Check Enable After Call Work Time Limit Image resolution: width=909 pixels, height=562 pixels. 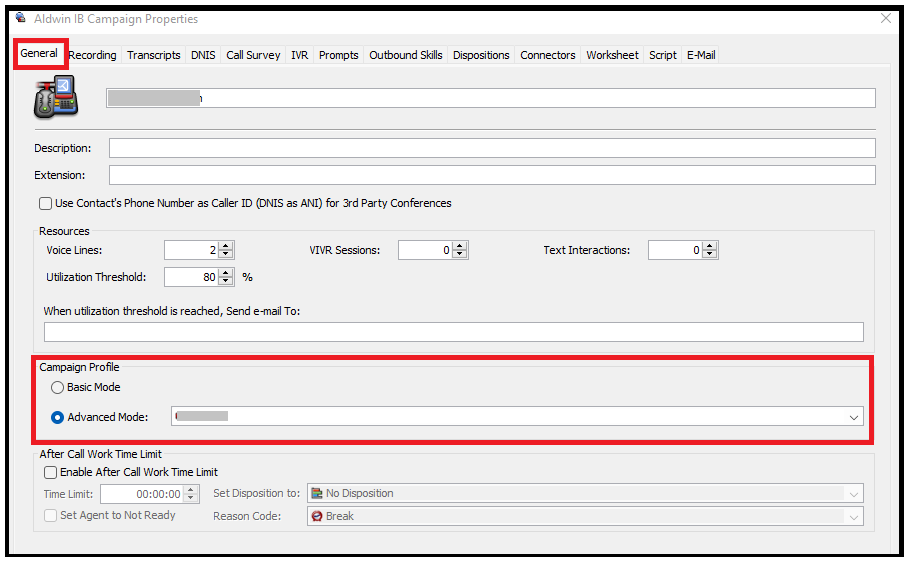tap(50, 473)
